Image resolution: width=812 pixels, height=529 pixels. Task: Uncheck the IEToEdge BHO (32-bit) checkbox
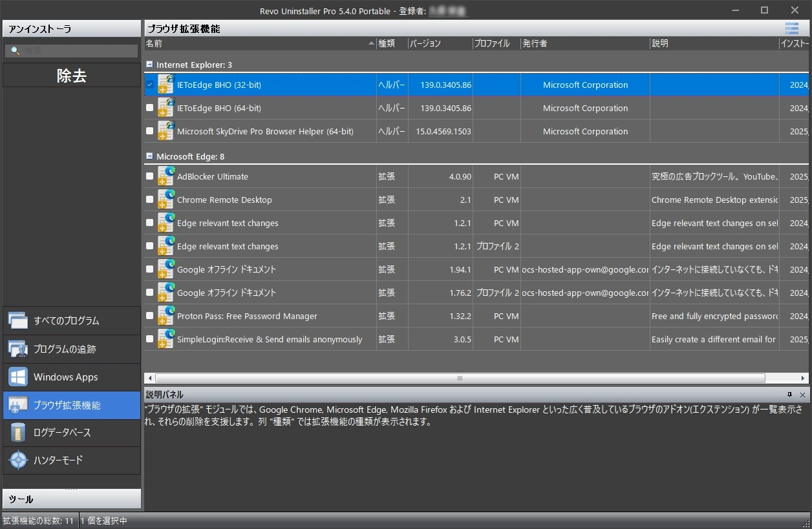click(x=150, y=85)
